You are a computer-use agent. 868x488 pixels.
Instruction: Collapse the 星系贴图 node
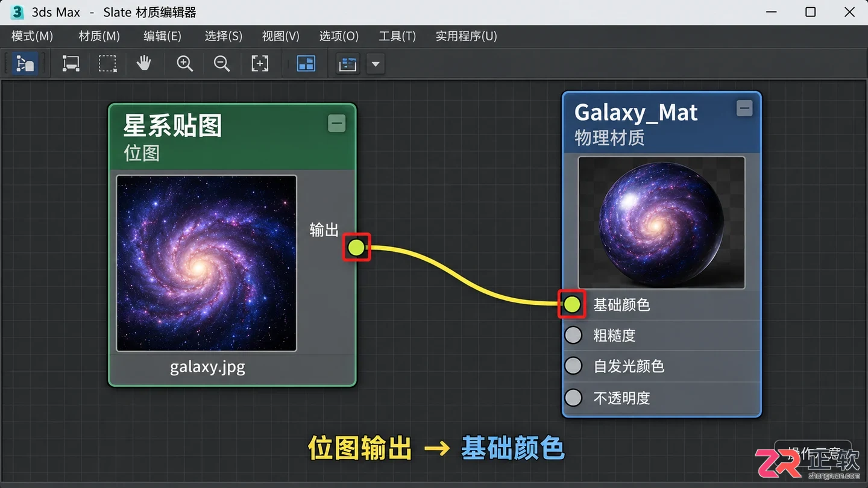(x=337, y=124)
